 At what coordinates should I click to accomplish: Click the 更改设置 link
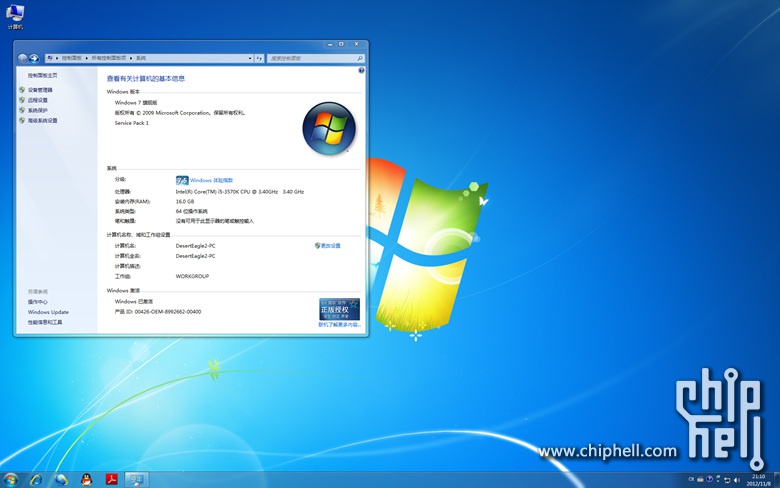[x=331, y=246]
